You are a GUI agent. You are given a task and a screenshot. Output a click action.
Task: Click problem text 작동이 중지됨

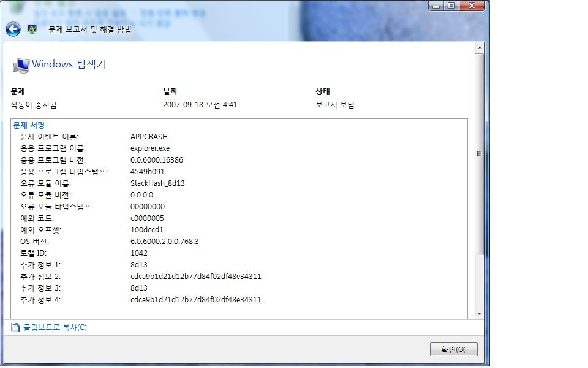pos(33,105)
